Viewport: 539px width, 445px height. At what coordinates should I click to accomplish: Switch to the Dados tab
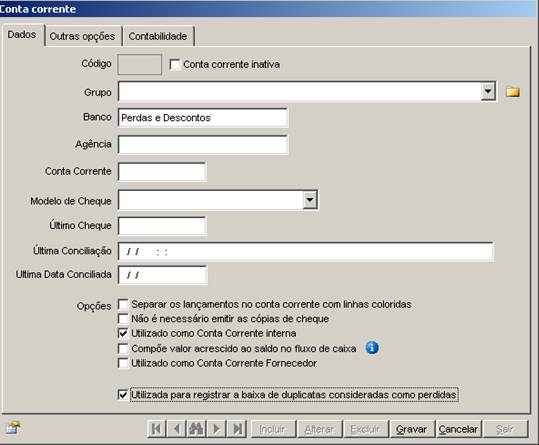(22, 35)
